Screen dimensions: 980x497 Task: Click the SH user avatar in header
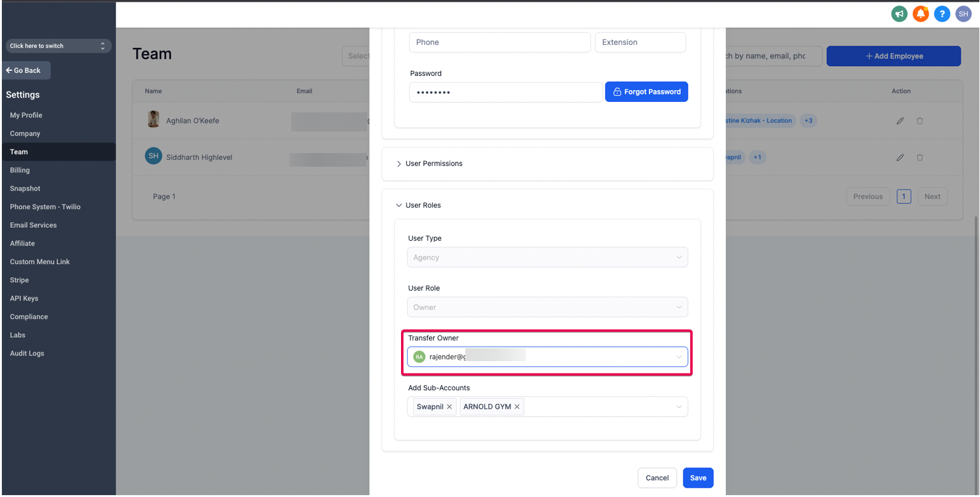[963, 14]
